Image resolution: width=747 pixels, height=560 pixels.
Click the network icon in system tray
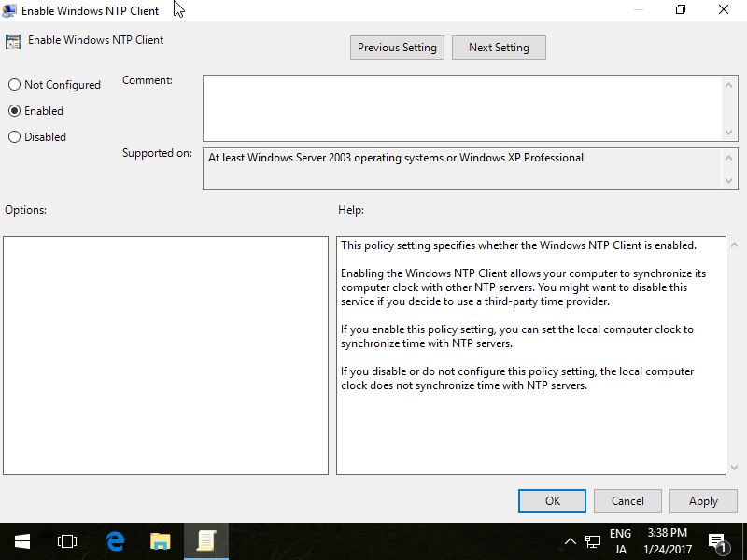[x=593, y=541]
